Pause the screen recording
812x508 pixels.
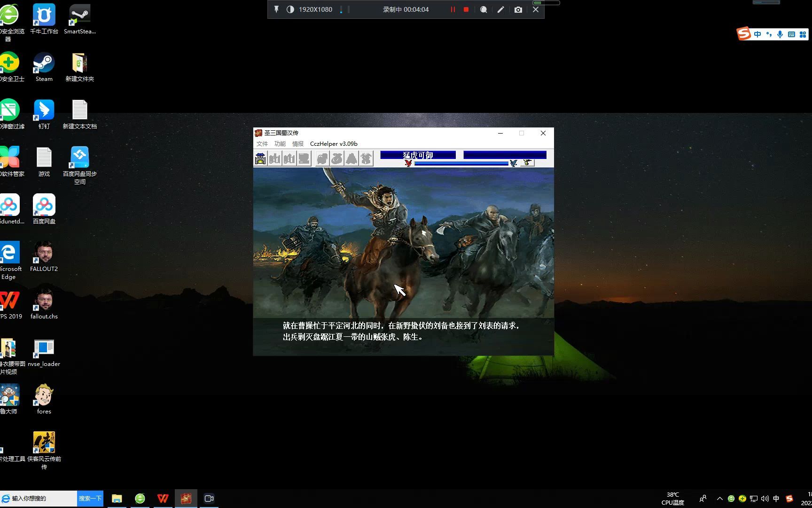point(453,9)
